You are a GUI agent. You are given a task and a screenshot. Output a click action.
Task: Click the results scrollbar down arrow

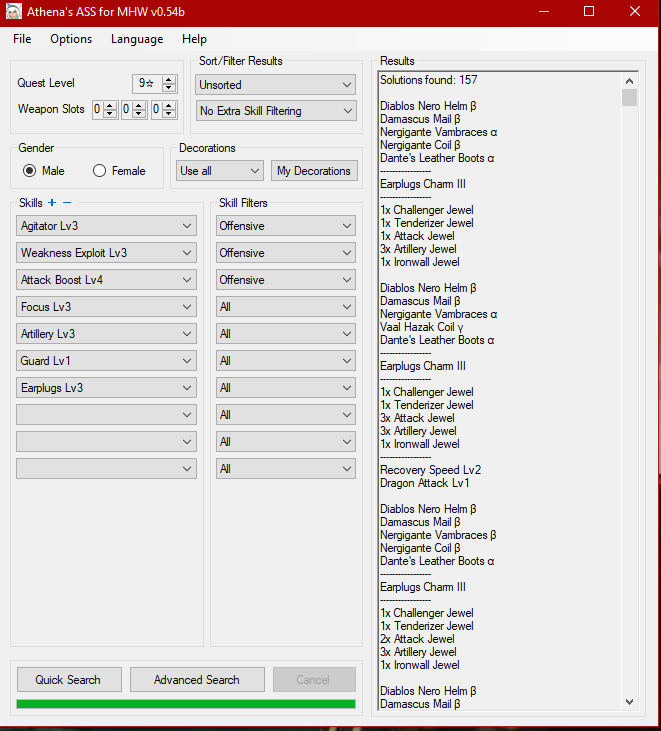coord(629,702)
